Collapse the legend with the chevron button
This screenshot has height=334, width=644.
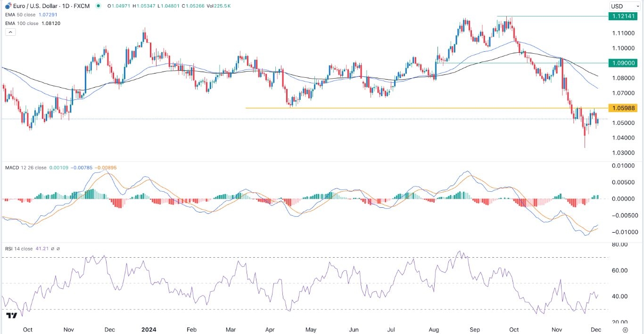(10, 32)
